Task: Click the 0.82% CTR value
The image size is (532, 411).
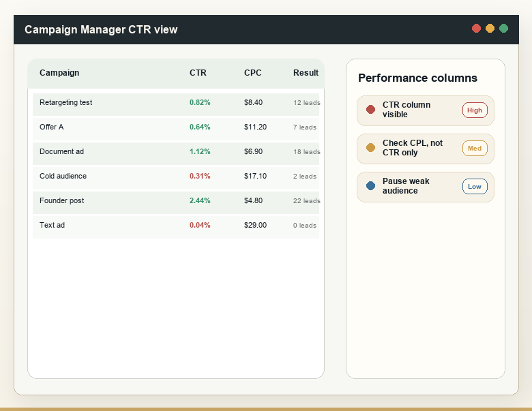Action: pyautogui.click(x=200, y=102)
